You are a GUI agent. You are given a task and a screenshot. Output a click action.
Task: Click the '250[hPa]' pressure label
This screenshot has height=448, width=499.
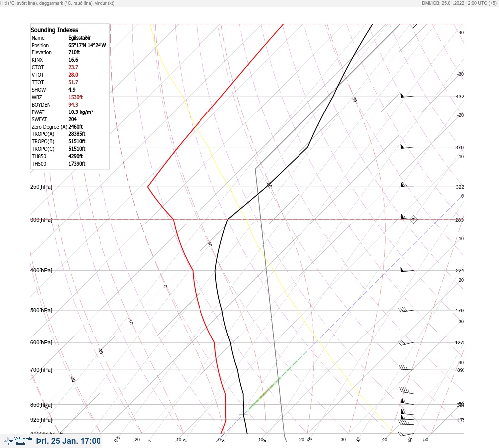pyautogui.click(x=41, y=187)
